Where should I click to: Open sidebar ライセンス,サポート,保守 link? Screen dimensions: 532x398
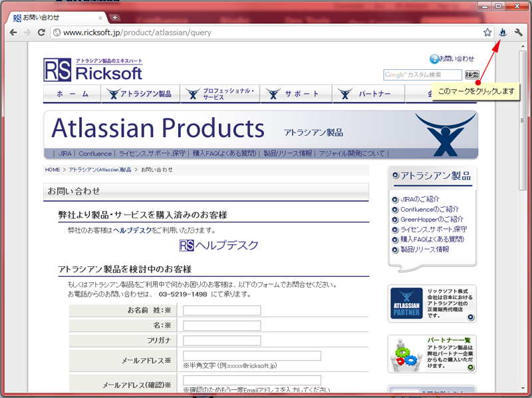pos(434,229)
